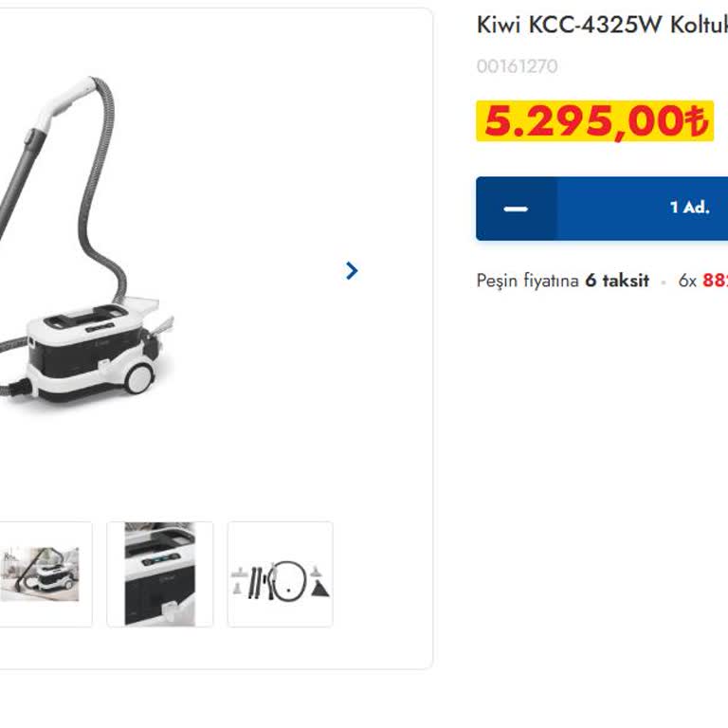Click the hose-shaped item in the accessories thumbnail
Image resolution: width=728 pixels, height=728 pixels.
click(x=288, y=581)
